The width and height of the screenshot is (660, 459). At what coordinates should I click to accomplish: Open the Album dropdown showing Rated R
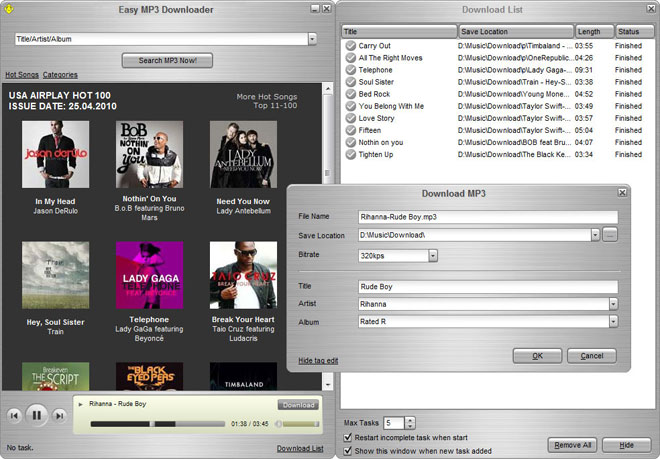coord(612,322)
